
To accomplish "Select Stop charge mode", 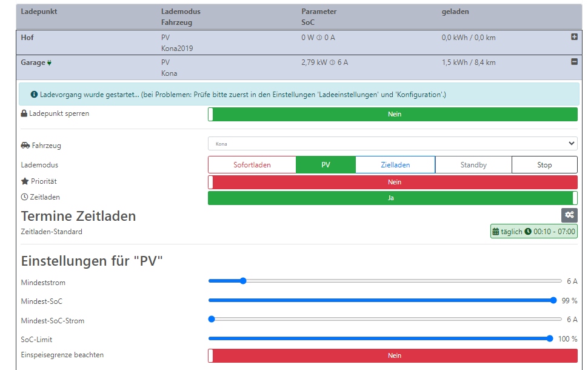I will 544,165.
